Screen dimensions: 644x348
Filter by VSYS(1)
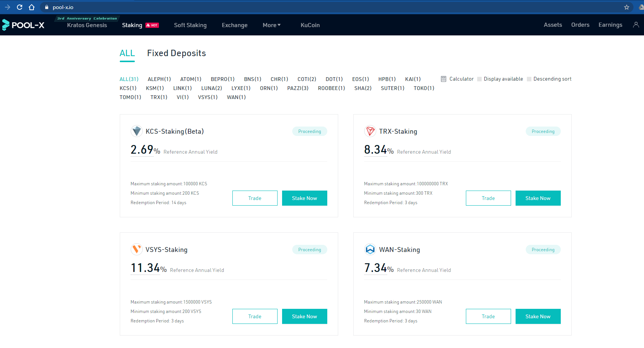[x=208, y=97]
